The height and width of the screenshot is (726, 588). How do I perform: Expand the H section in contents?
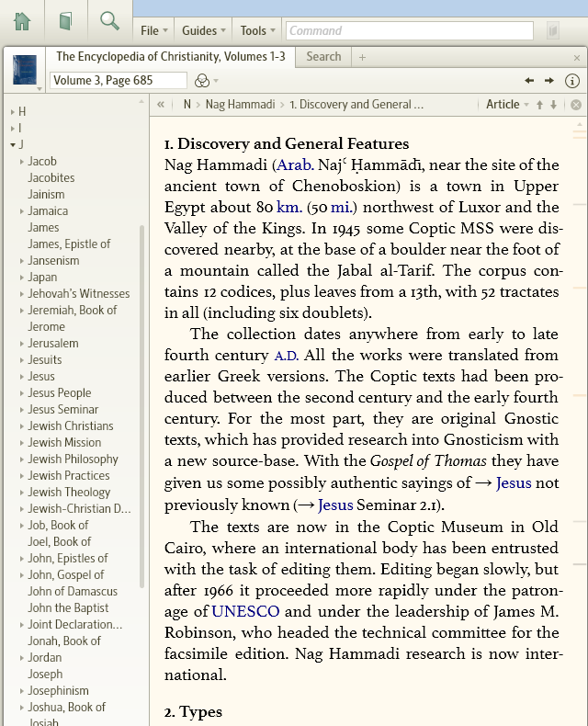point(13,111)
